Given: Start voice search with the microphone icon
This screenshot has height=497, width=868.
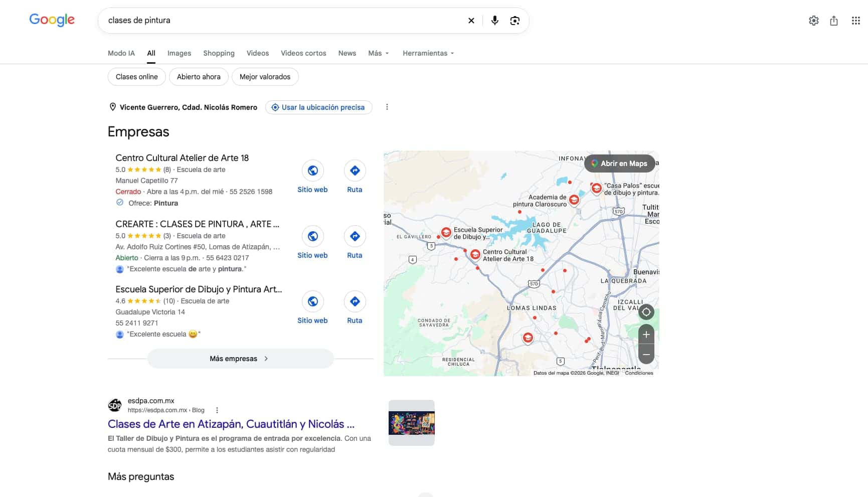Looking at the screenshot, I should coord(494,21).
